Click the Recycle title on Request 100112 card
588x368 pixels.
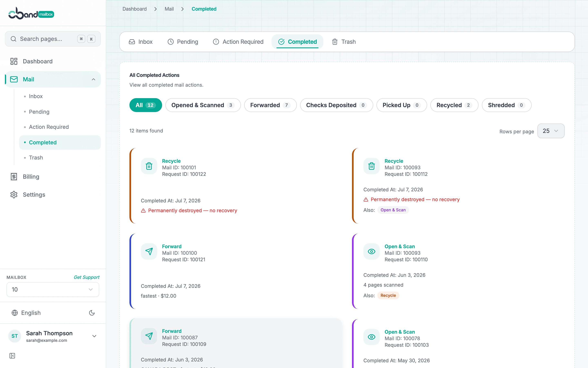pos(394,161)
